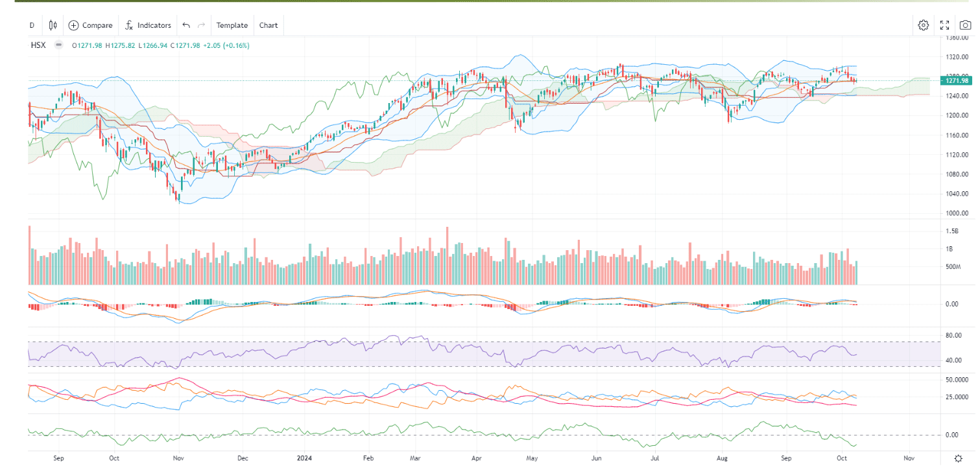Open the candlestick chart style selector
Image resolution: width=980 pixels, height=475 pixels.
point(53,25)
